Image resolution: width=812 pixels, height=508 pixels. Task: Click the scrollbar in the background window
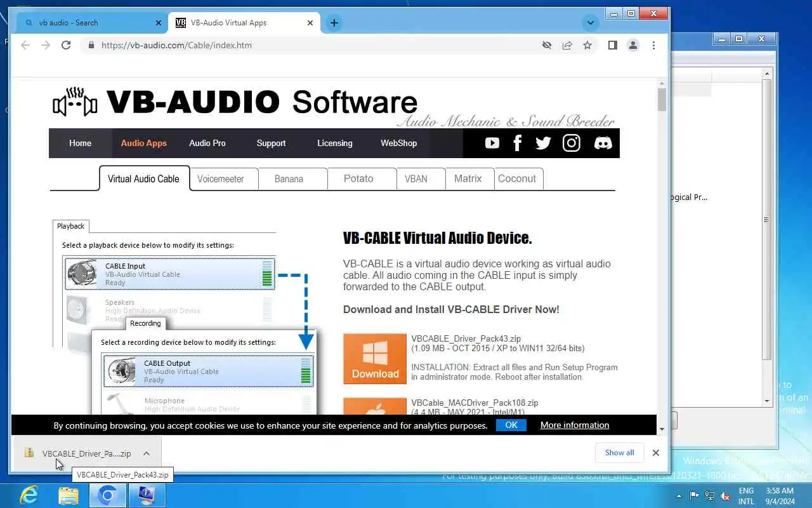click(766, 219)
